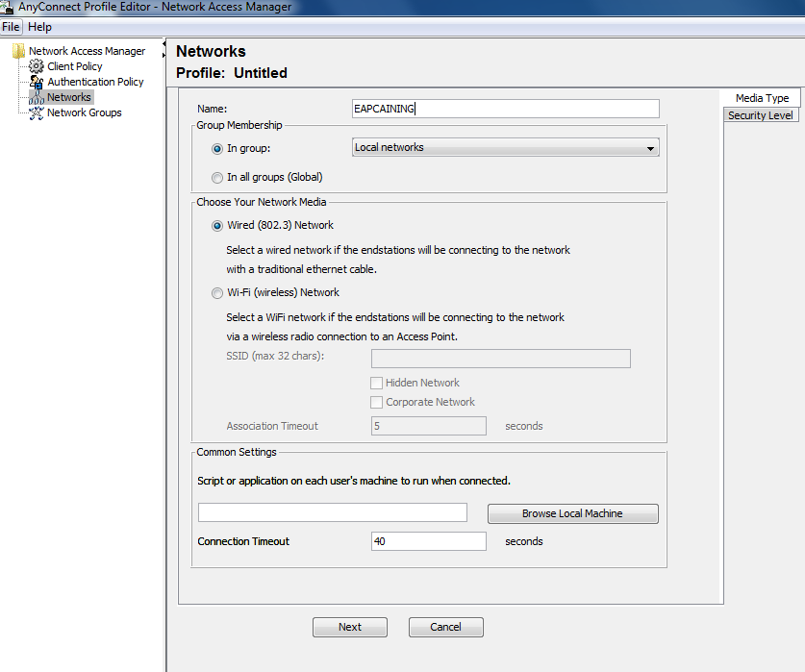
Task: Click the "Connection Timeout" label
Action: point(243,541)
